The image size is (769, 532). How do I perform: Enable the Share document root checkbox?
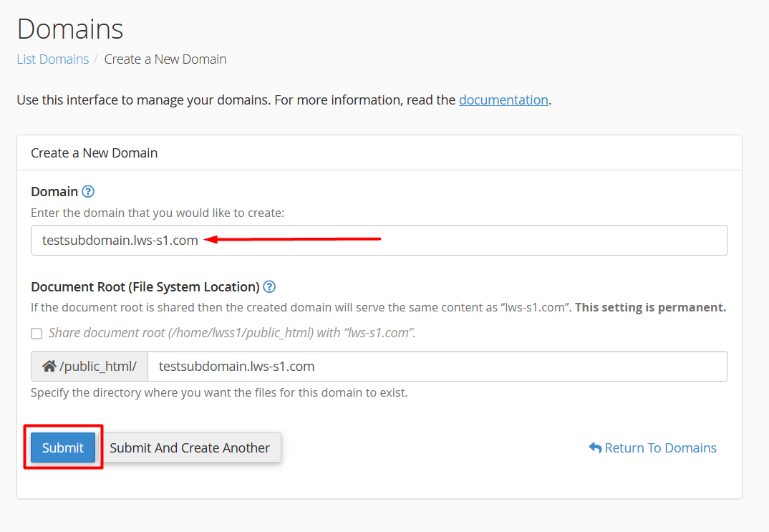coord(37,333)
